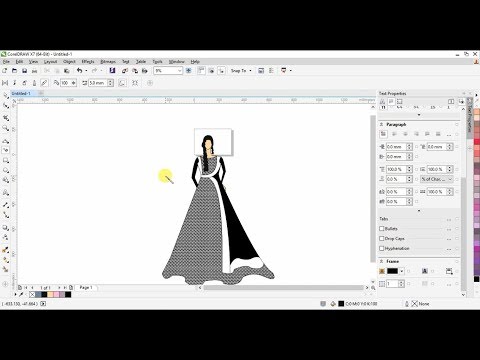480x360 pixels.
Task: Toggle the Hyphenation checkbox
Action: coord(382,248)
